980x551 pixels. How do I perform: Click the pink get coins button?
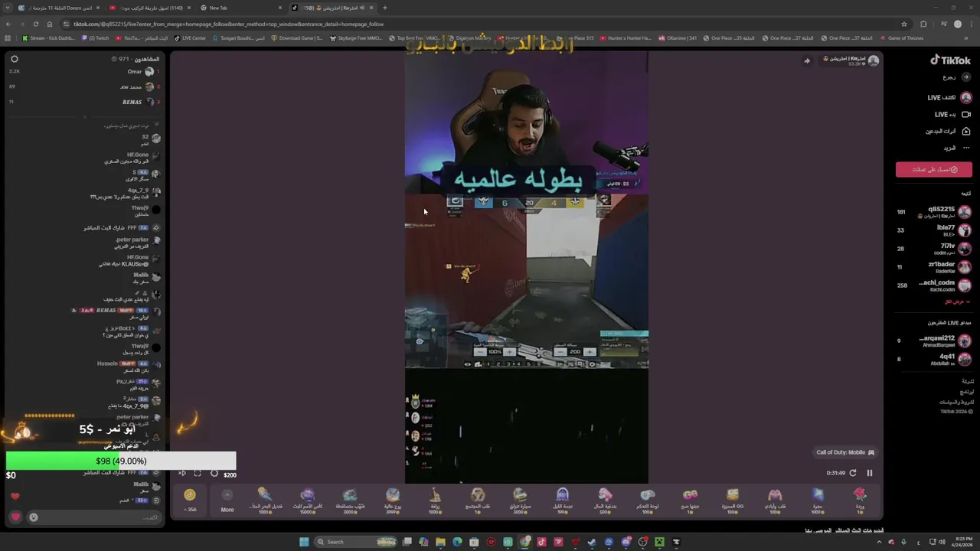click(934, 169)
